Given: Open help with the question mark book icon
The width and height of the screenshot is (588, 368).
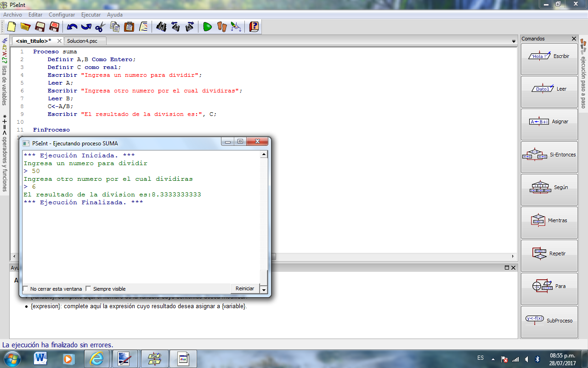Looking at the screenshot, I should pyautogui.click(x=254, y=27).
